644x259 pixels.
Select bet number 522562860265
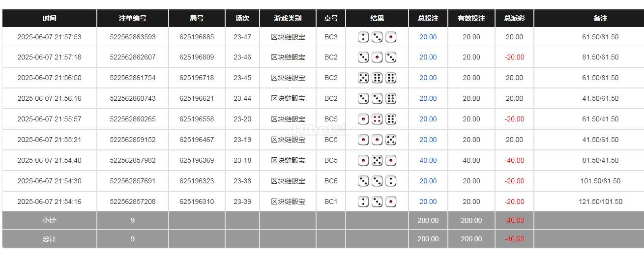133,119
